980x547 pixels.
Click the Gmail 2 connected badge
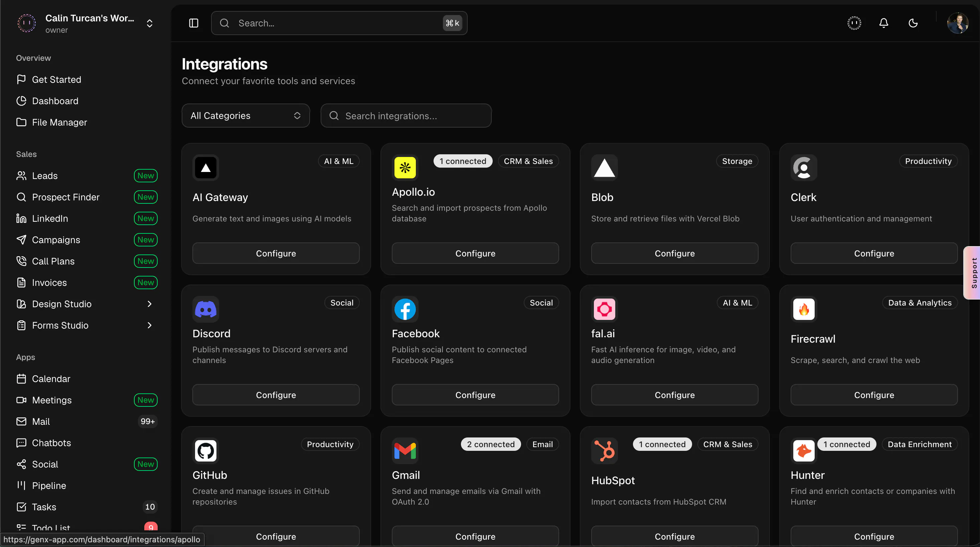[x=491, y=444]
